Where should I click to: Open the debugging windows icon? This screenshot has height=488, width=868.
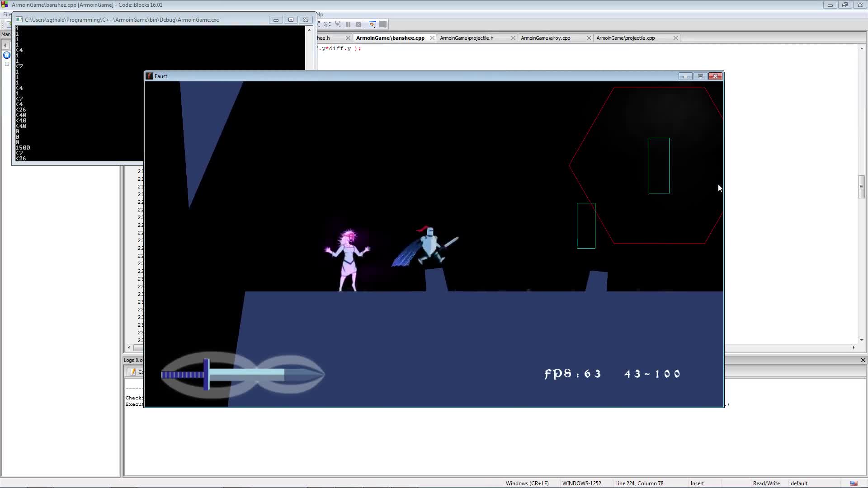pyautogui.click(x=373, y=24)
